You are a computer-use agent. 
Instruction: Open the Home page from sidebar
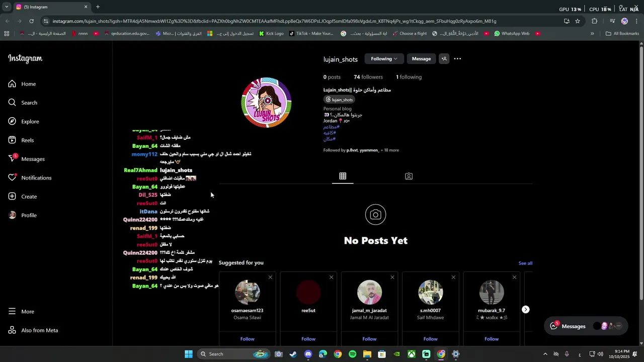pyautogui.click(x=23, y=84)
